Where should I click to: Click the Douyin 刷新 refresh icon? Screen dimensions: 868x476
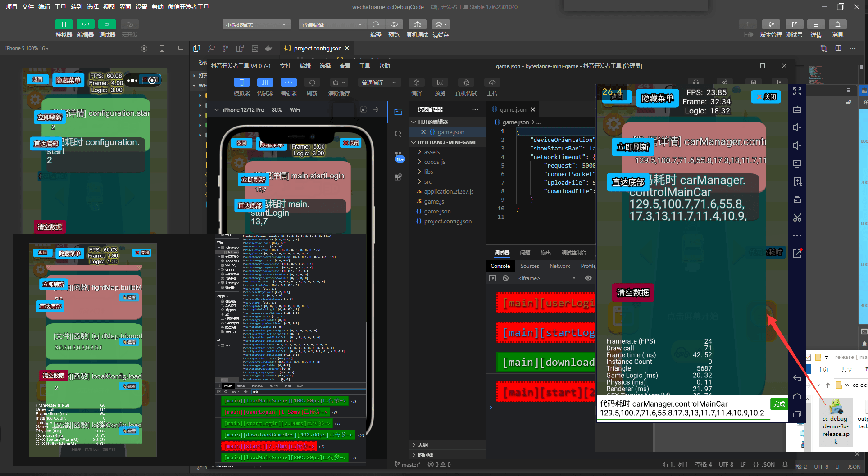click(312, 82)
